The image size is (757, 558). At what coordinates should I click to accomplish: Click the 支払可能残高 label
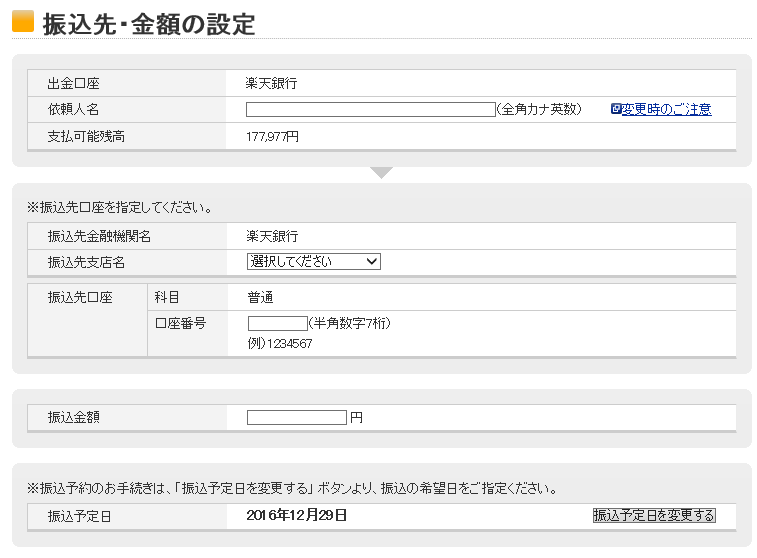tap(86, 137)
